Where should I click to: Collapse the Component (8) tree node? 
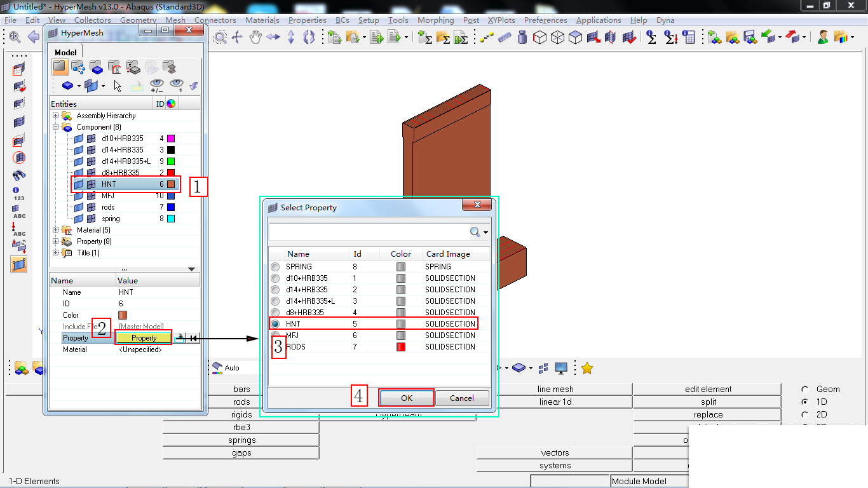(x=56, y=127)
